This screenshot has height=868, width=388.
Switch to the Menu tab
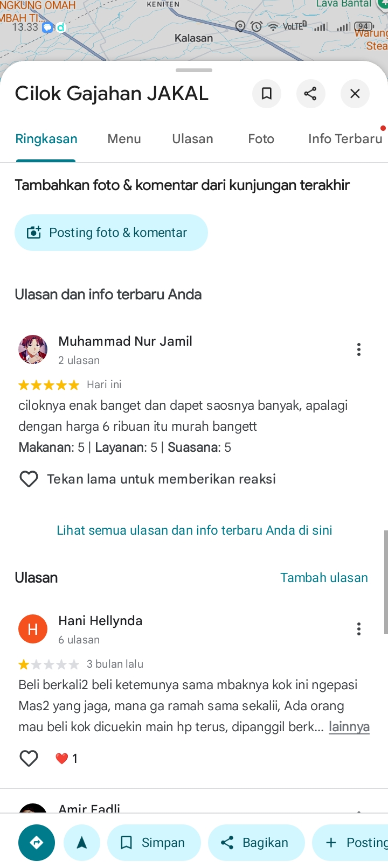point(124,139)
